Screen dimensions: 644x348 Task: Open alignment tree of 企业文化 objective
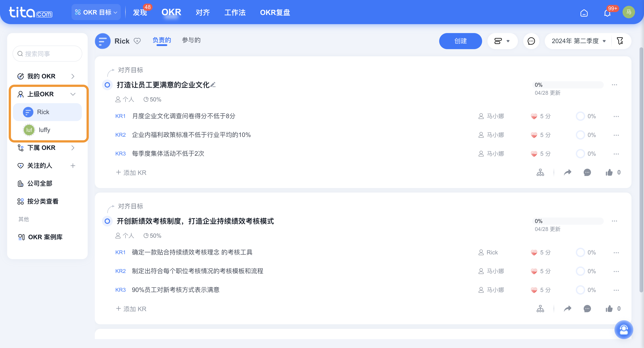pos(540,172)
